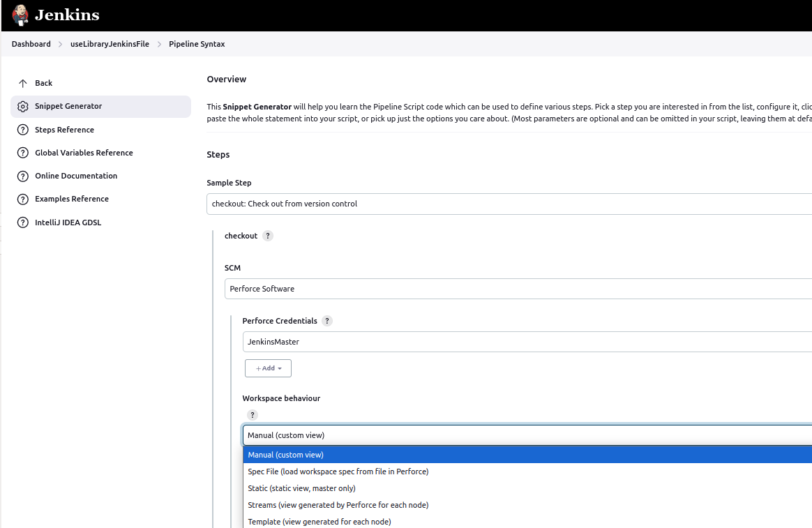Show help under Workspace behaviour label

(253, 415)
